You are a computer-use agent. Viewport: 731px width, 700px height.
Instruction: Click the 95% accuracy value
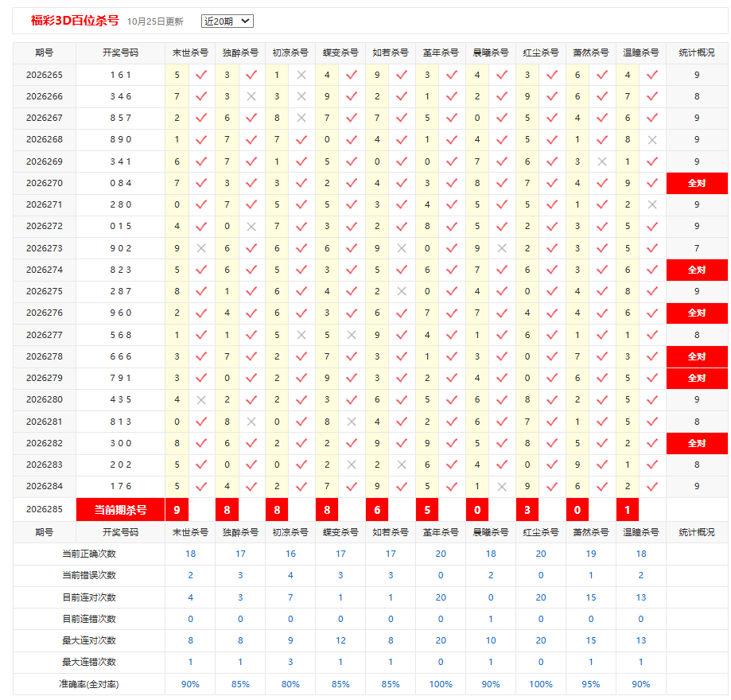coord(591,684)
